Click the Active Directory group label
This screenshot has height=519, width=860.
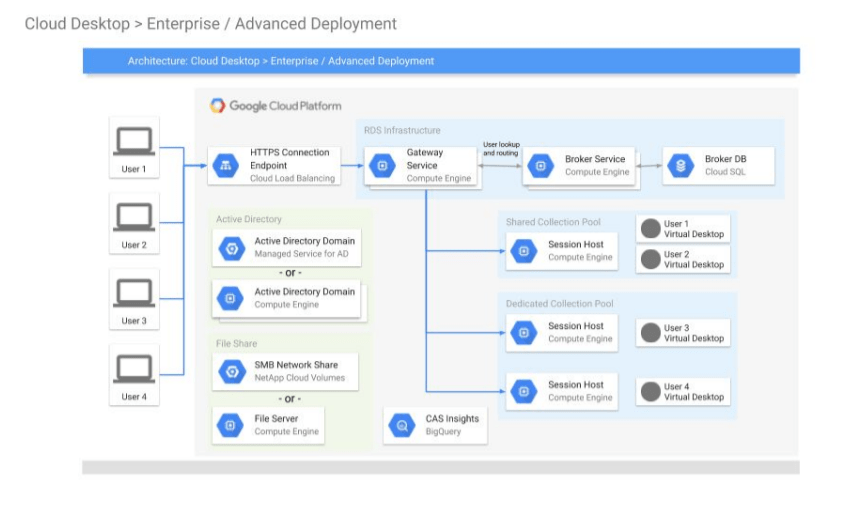(x=248, y=219)
